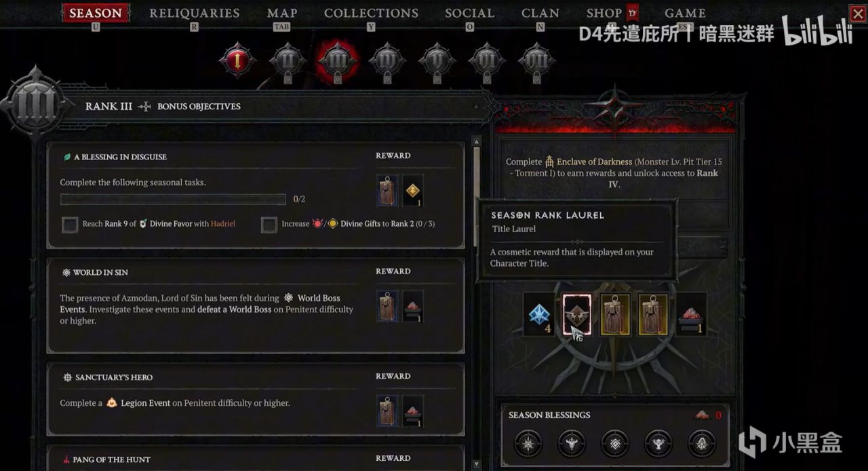
Task: Click the objectives list scrollbar up arrow
Action: (477, 142)
